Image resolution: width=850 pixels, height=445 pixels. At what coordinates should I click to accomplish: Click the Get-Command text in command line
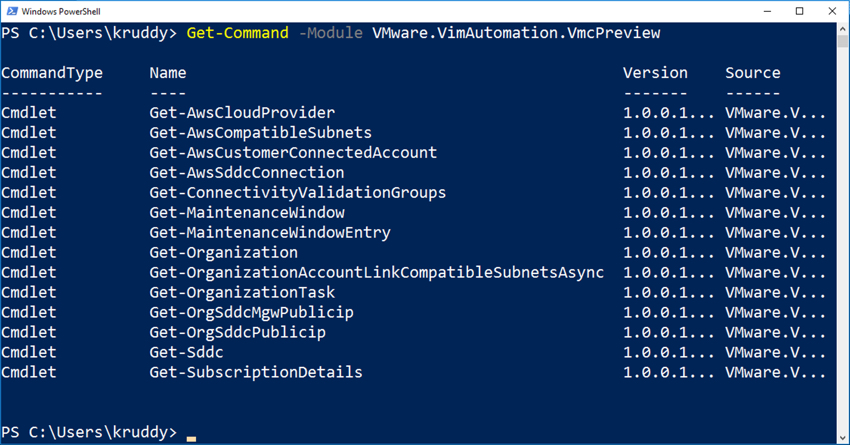pyautogui.click(x=237, y=33)
